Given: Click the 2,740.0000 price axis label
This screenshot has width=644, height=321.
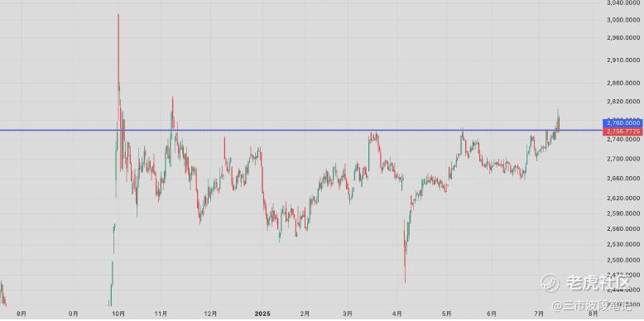Looking at the screenshot, I should tap(623, 140).
